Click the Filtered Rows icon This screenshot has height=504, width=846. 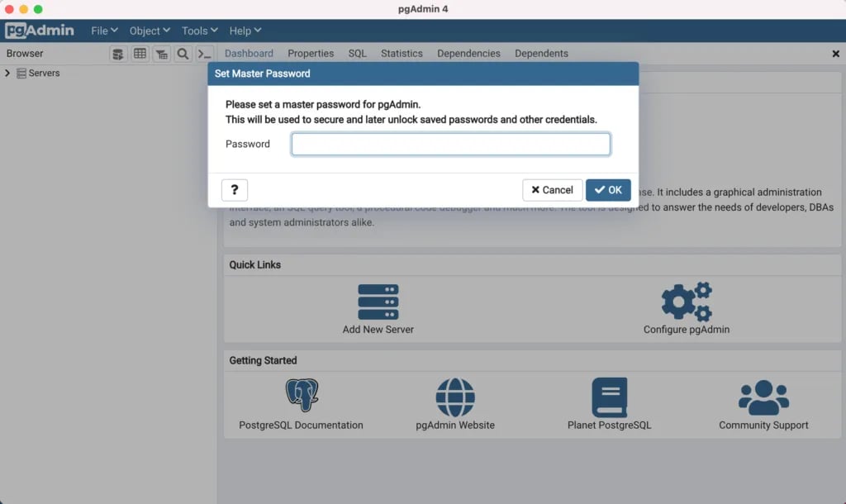tap(161, 54)
